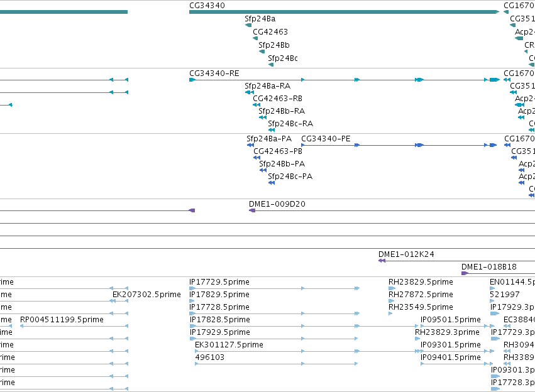
Task: Click the EK301127.5prime EST label
Action: [x=229, y=345]
